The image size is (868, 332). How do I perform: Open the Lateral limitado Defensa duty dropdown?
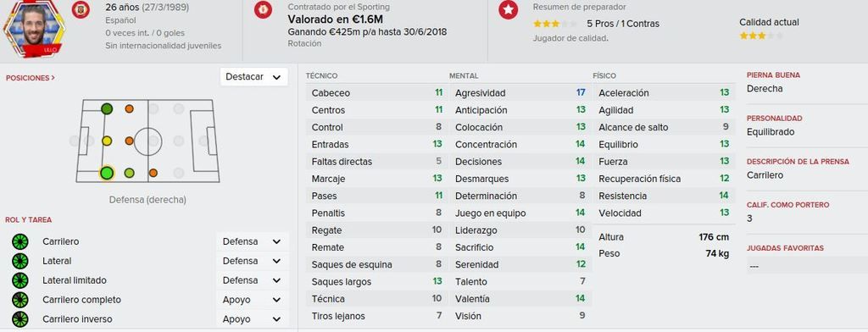click(x=252, y=280)
